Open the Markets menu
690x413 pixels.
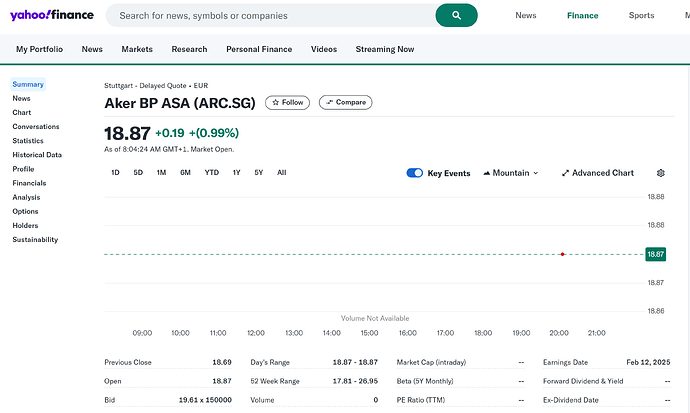coord(137,49)
